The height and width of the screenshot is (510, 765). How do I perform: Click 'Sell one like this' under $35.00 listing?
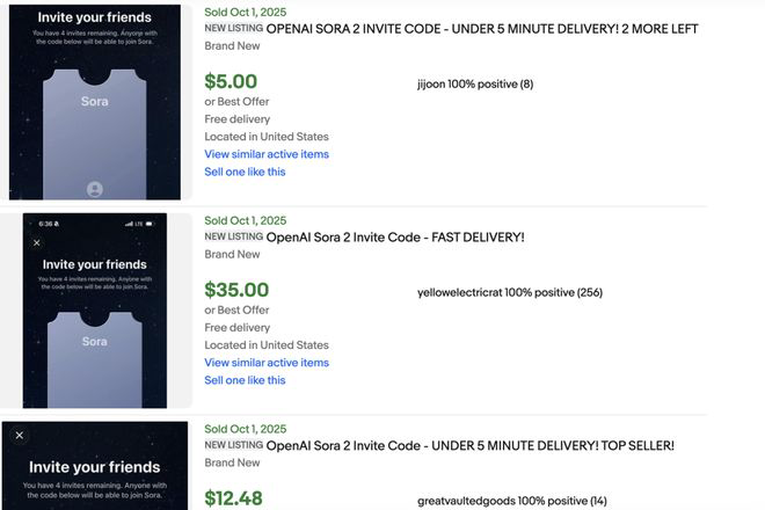(245, 380)
